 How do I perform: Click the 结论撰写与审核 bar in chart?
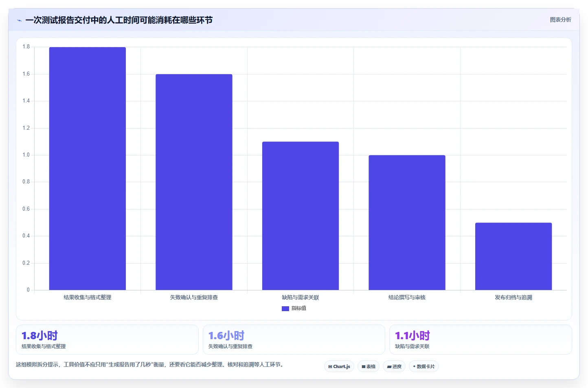click(407, 222)
